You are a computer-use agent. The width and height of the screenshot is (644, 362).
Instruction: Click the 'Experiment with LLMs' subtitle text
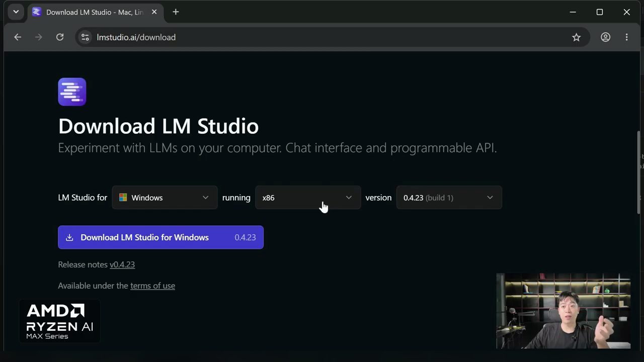(x=277, y=148)
